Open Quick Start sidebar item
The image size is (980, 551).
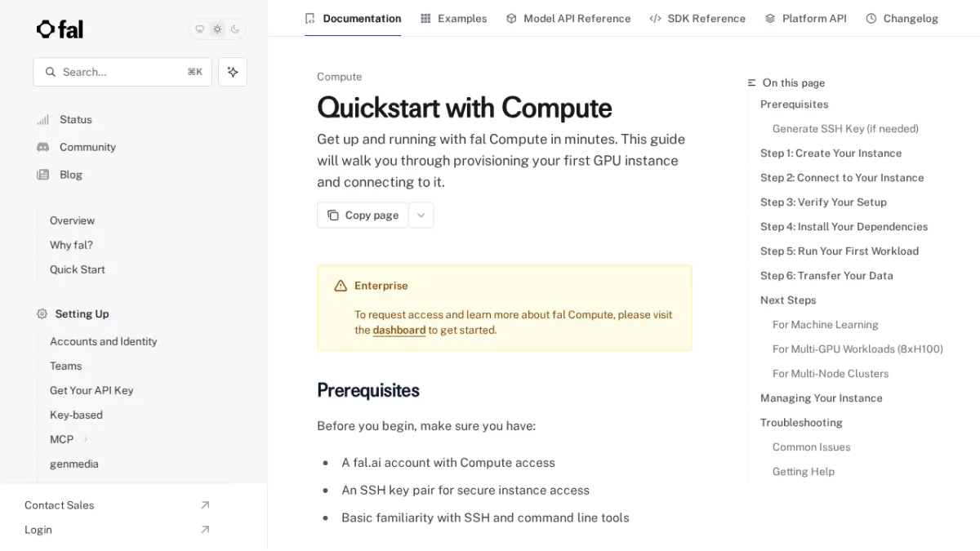click(77, 269)
